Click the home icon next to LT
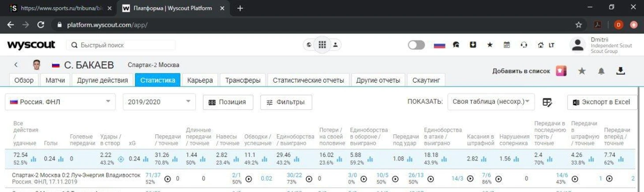 (540, 45)
